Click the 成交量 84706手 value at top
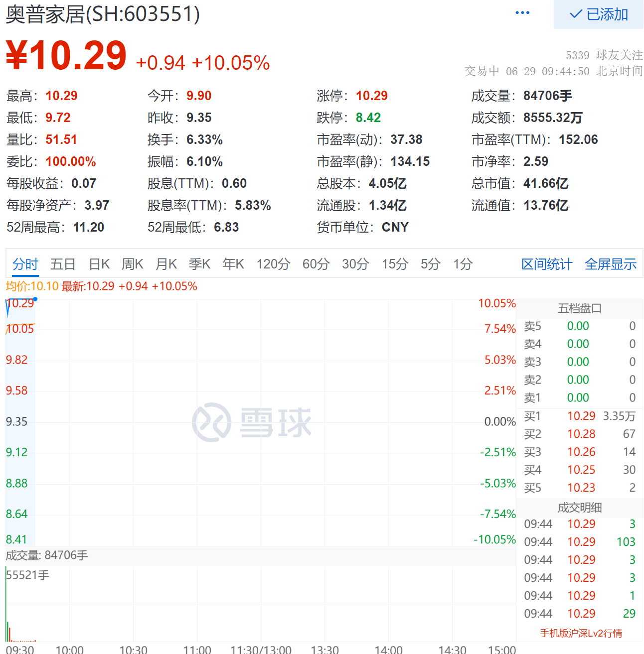The width and height of the screenshot is (644, 654). [548, 96]
